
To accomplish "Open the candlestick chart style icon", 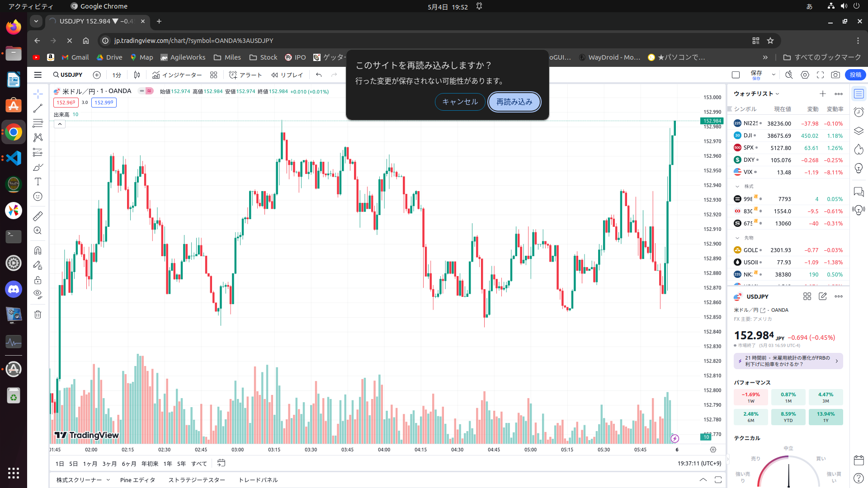I will point(137,75).
